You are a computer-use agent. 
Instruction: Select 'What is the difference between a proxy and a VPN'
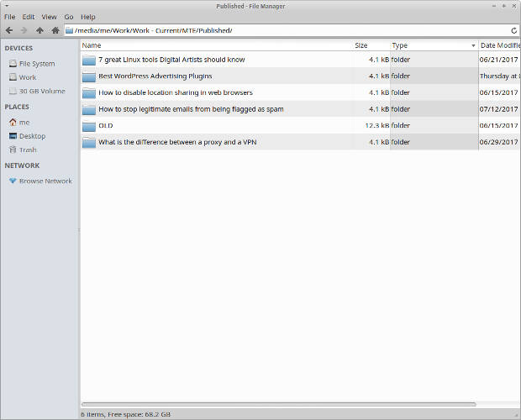(177, 142)
